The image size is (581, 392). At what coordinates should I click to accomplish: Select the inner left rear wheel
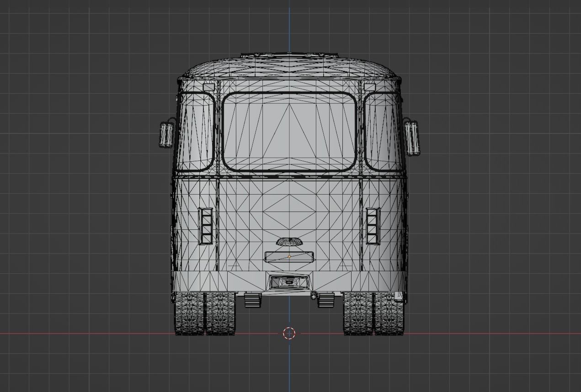point(220,313)
